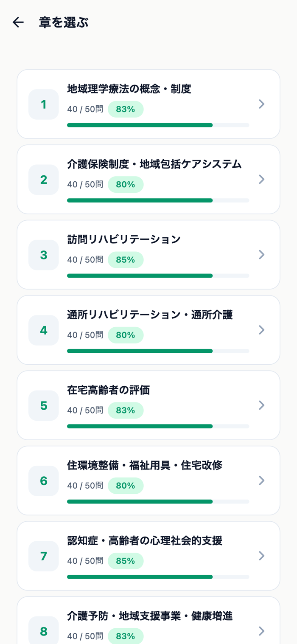This screenshot has width=297, height=644.
Task: Select chapter number 8 badge
Action: point(44,631)
